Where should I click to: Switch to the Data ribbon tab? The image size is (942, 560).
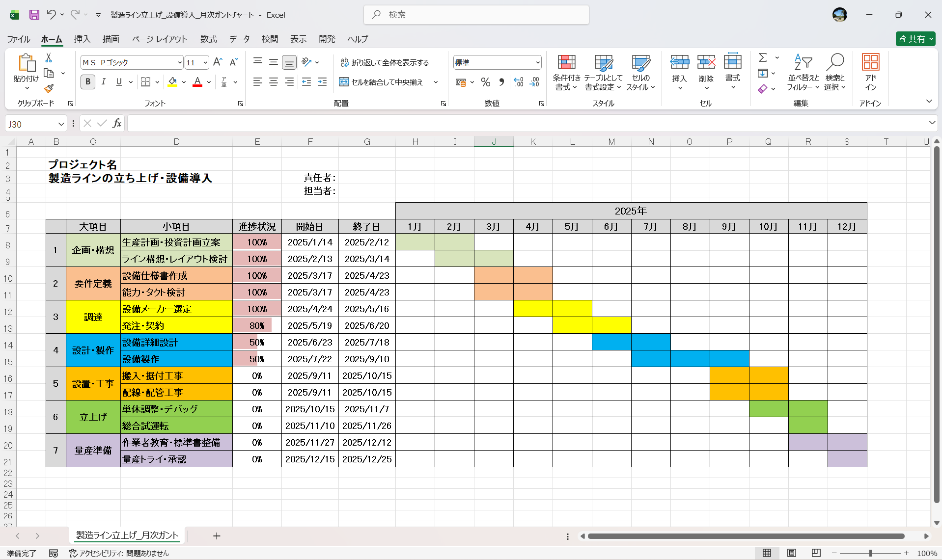239,39
